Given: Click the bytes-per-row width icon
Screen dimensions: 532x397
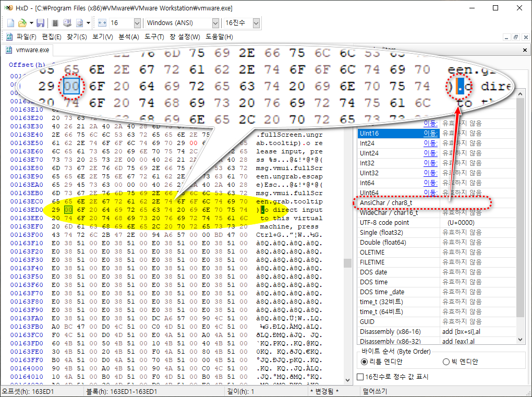Looking at the screenshot, I should (x=102, y=23).
